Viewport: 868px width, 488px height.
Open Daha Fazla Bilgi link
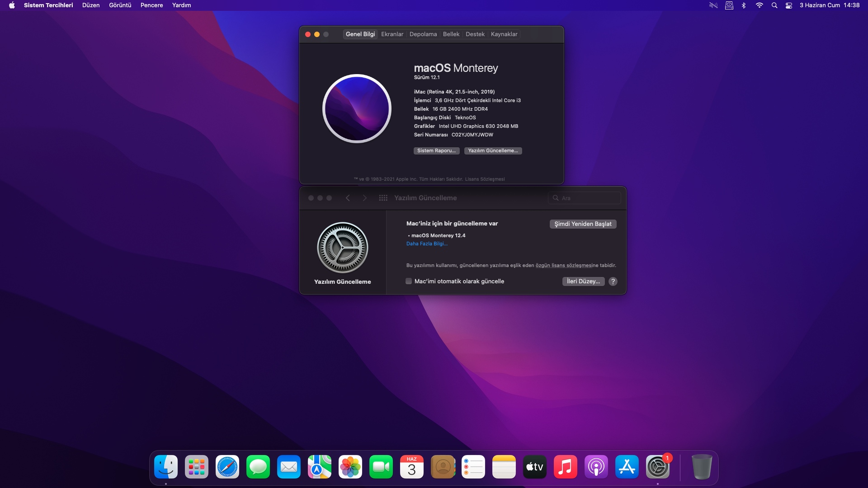[427, 244]
